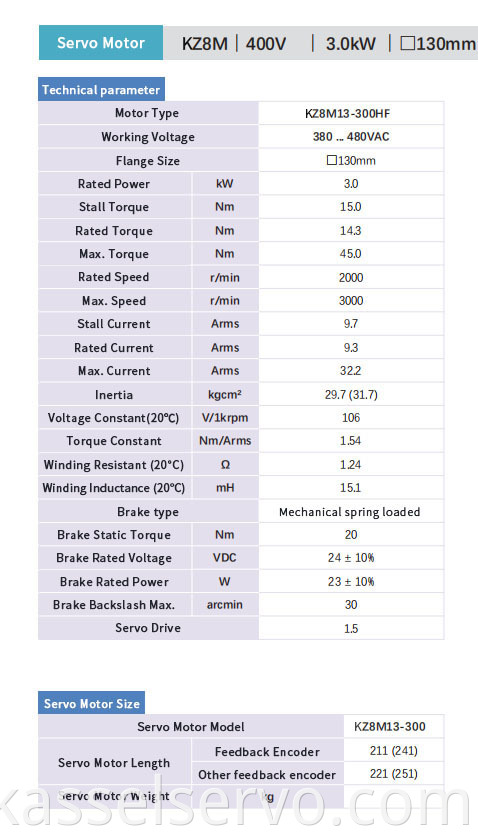Select the Technical parameter section tab

101,90
